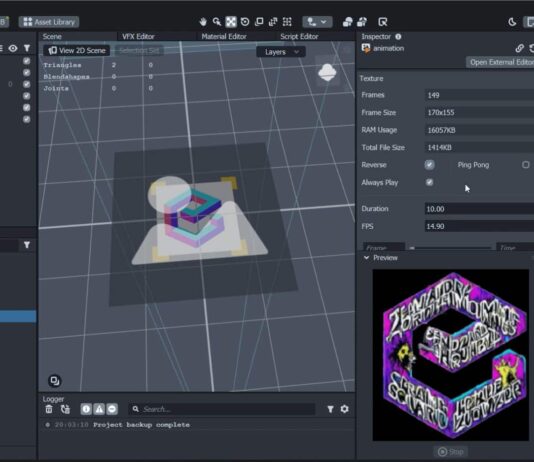
Task: Uncheck the first object enable checkbox
Action: pos(27,61)
